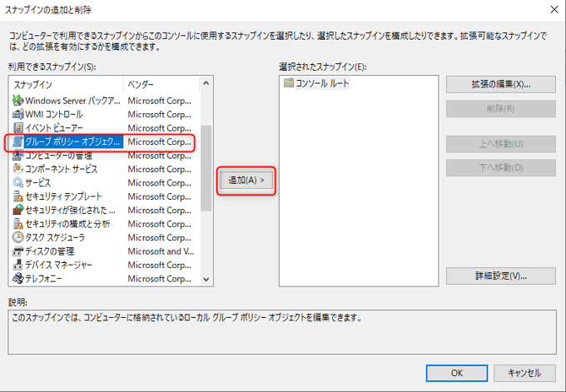The image size is (566, 392).
Task: Select the コンポーネント サービス snap-in name
Action: click(x=62, y=169)
